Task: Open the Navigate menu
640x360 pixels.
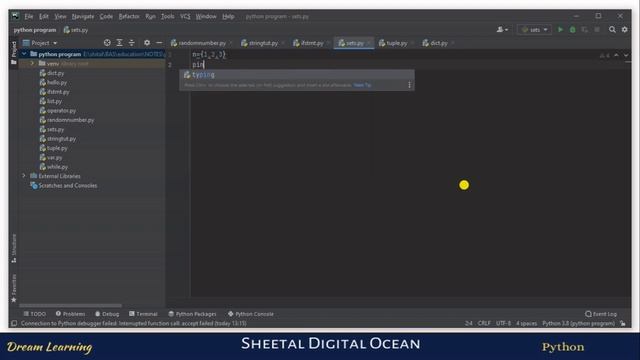Action: (x=83, y=16)
